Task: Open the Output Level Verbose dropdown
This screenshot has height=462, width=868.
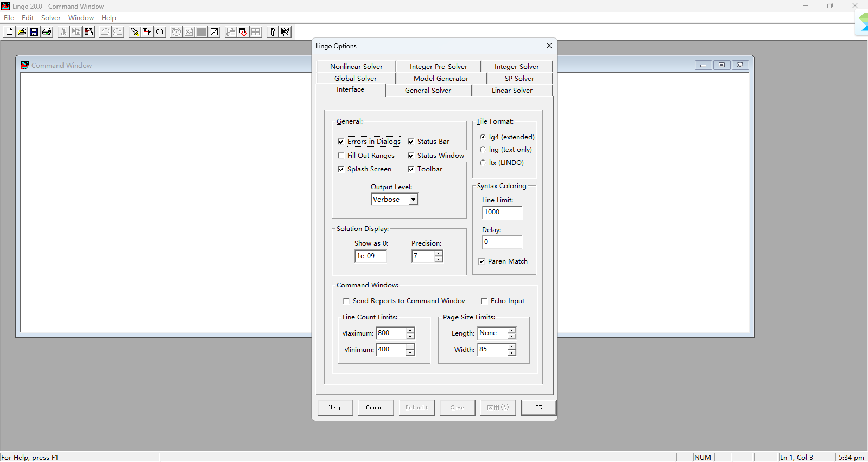Action: (413, 200)
